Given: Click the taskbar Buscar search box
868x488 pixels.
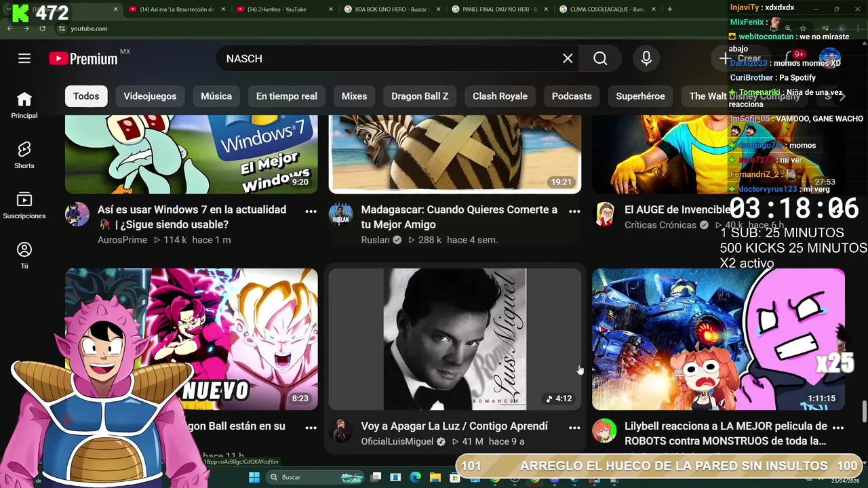Looking at the screenshot, I should [315, 477].
